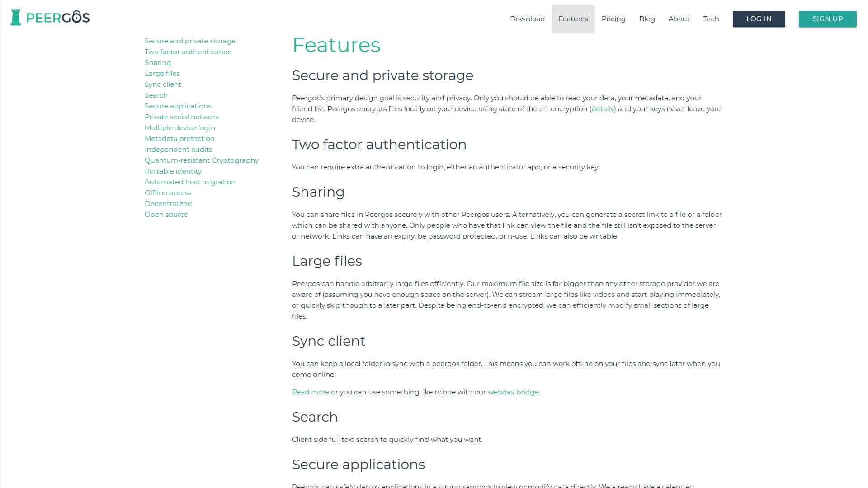Jump to Quantum-resistant Cryptography section
Image resolution: width=868 pixels, height=488 pixels.
202,160
